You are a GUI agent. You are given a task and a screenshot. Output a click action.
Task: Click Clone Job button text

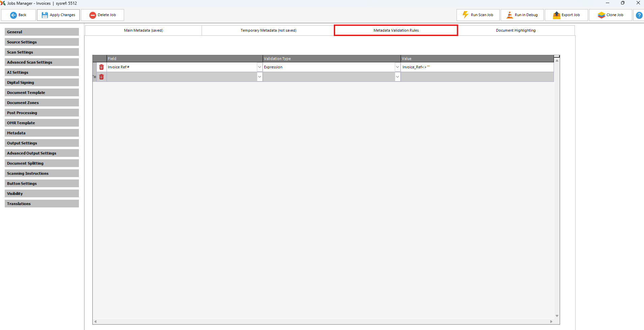615,15
